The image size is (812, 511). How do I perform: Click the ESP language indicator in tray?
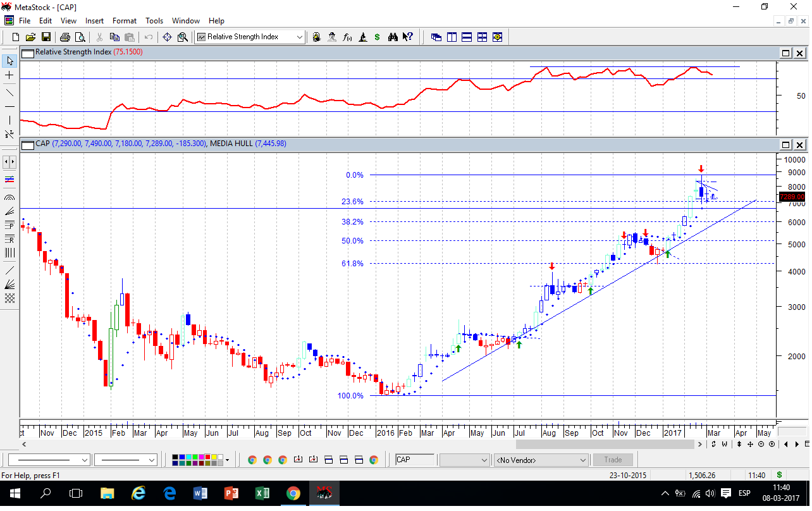744,493
